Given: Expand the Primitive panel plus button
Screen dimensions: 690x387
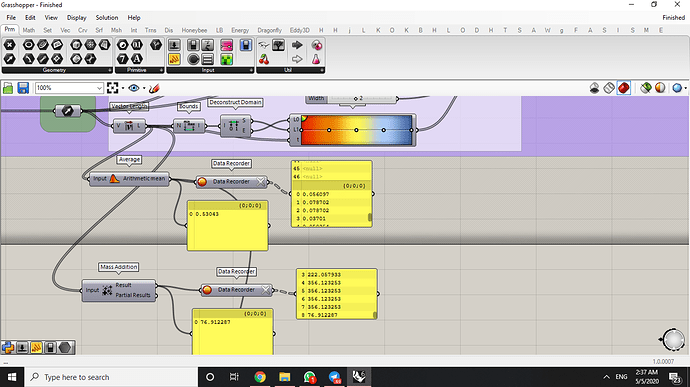Looking at the screenshot, I should pyautogui.click(x=161, y=70).
